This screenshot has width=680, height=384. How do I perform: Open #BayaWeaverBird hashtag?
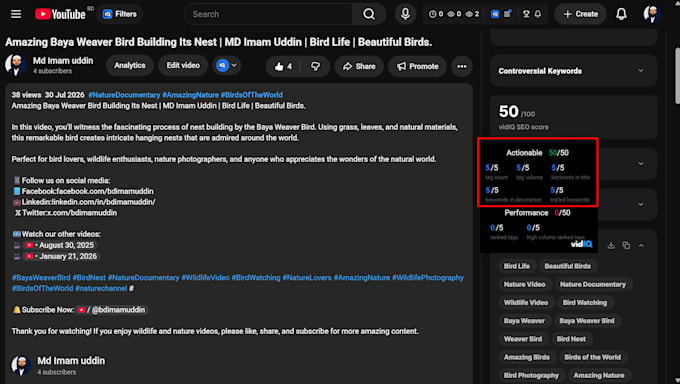click(41, 278)
